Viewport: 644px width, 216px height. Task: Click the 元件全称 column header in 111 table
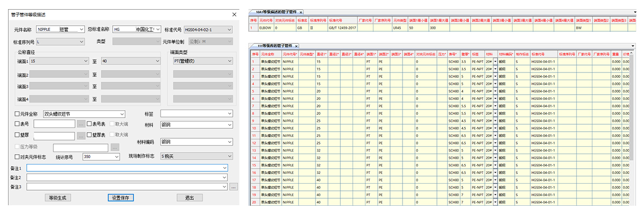(270, 54)
